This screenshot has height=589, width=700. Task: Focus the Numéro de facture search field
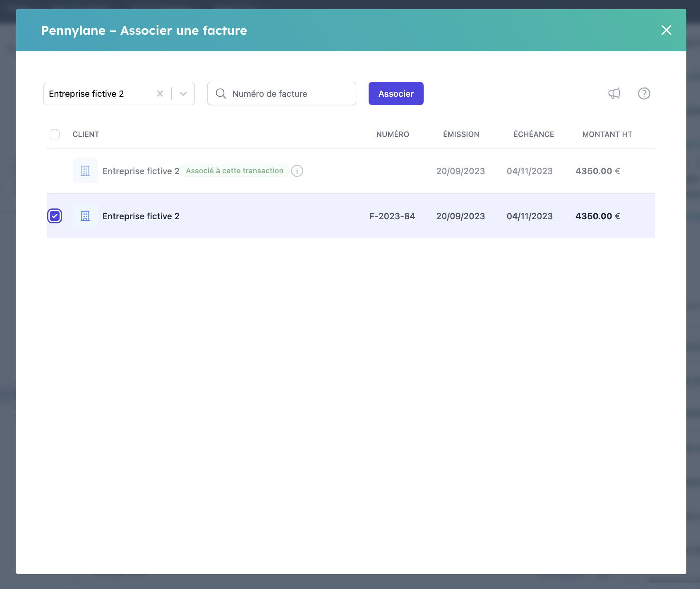coord(282,93)
